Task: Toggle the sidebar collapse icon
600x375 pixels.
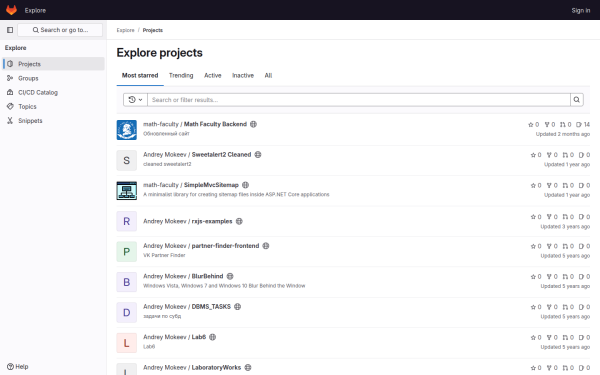Action: pyautogui.click(x=10, y=30)
